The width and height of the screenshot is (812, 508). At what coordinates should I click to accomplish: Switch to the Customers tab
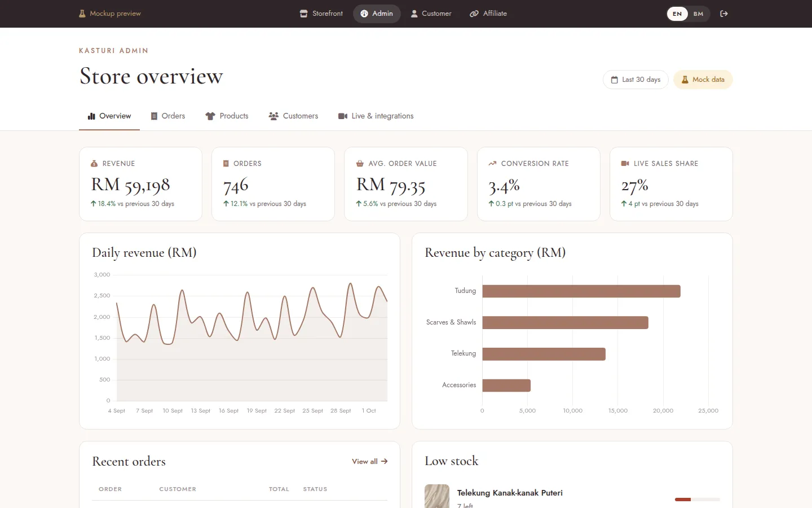tap(294, 116)
